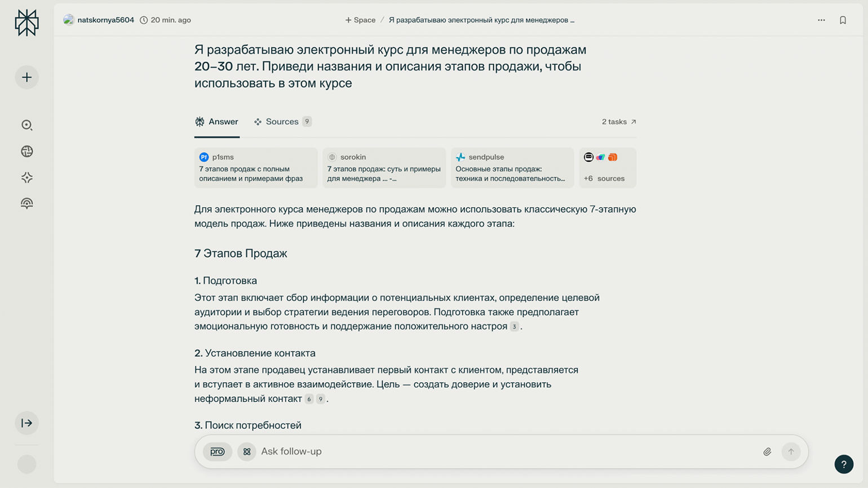Expand the sidebar with arrow button
The image size is (868, 488).
pyautogui.click(x=26, y=423)
